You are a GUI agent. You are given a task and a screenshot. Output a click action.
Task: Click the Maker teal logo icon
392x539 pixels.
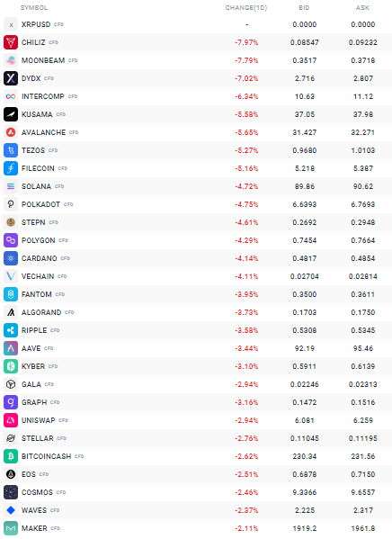point(11,528)
